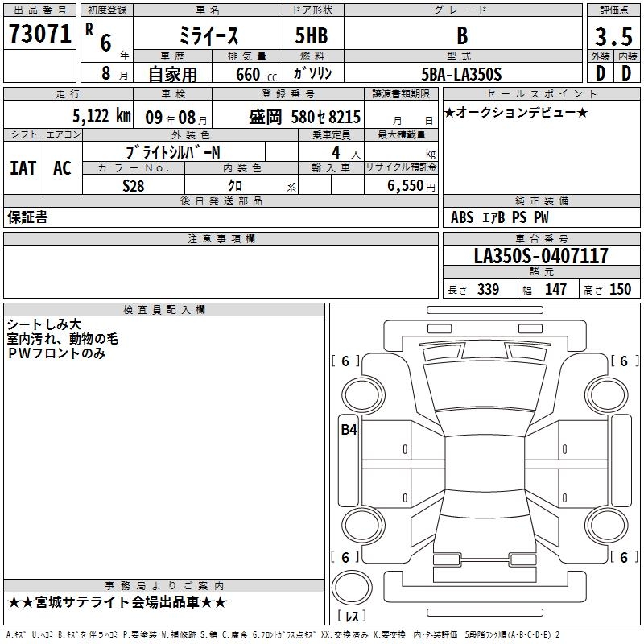Click displacement value 660 cc
The height and width of the screenshot is (644, 644).
point(256,74)
